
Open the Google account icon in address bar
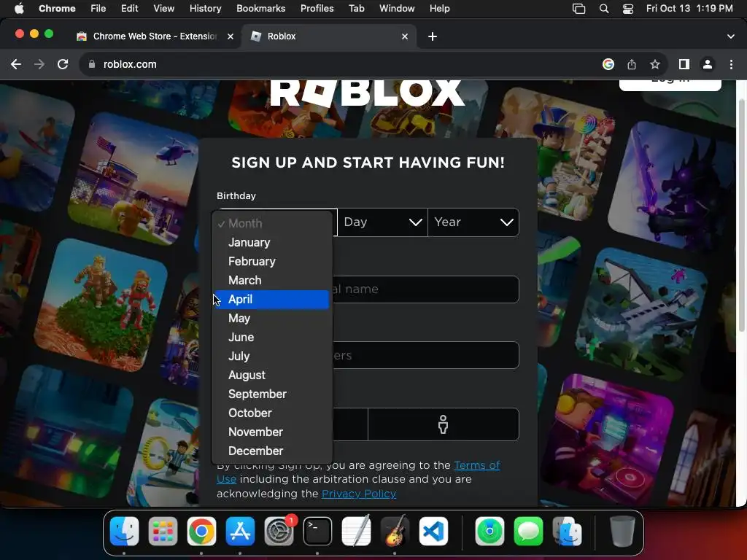608,64
